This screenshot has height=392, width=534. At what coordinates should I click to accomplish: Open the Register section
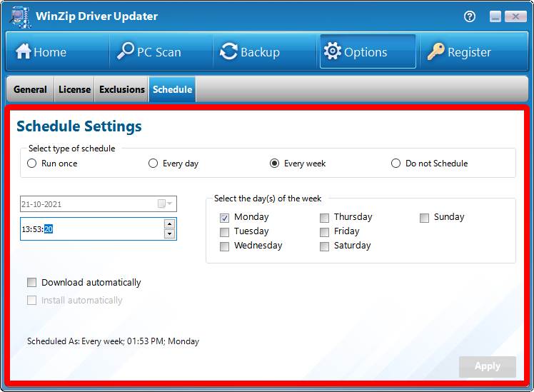(x=474, y=52)
